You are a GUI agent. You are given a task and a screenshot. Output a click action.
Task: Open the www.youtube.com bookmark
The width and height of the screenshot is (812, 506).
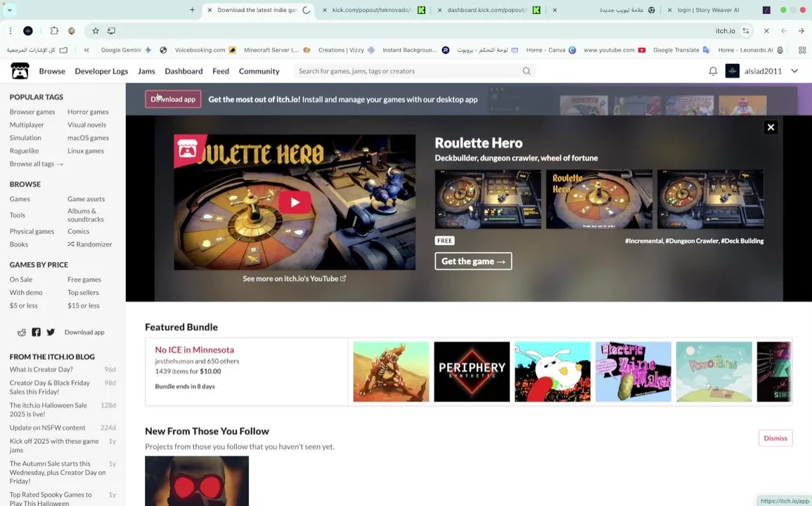coord(614,50)
